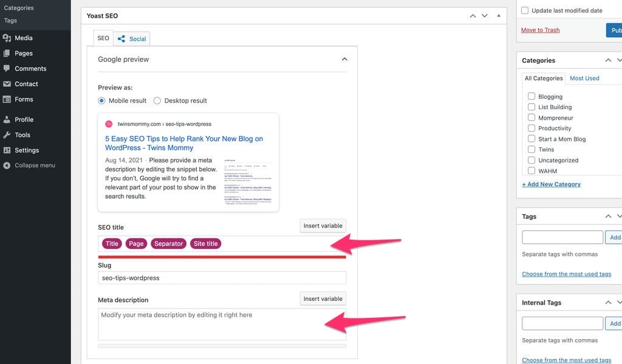Open Pages via its sidebar icon
The image size is (622, 364).
(7, 53)
